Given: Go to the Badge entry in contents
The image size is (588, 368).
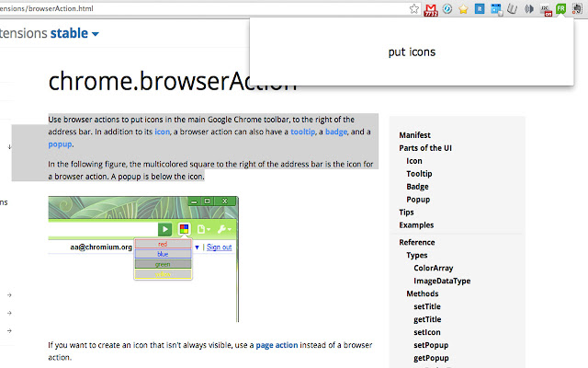Looking at the screenshot, I should coord(417,187).
